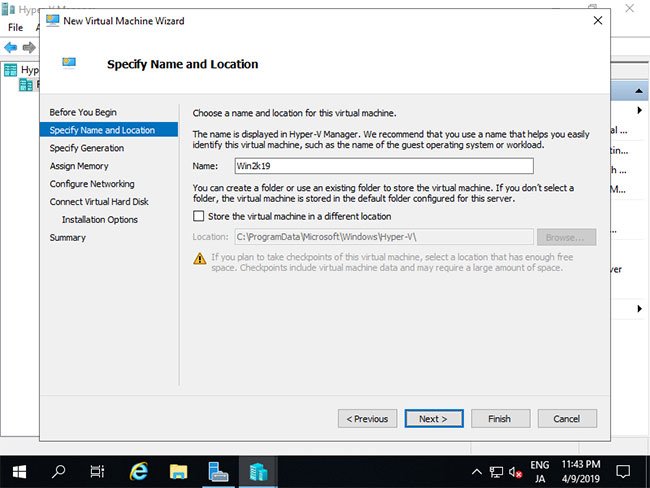Image resolution: width=650 pixels, height=488 pixels.
Task: Select the Specify Name and Location step
Action: pos(109,130)
